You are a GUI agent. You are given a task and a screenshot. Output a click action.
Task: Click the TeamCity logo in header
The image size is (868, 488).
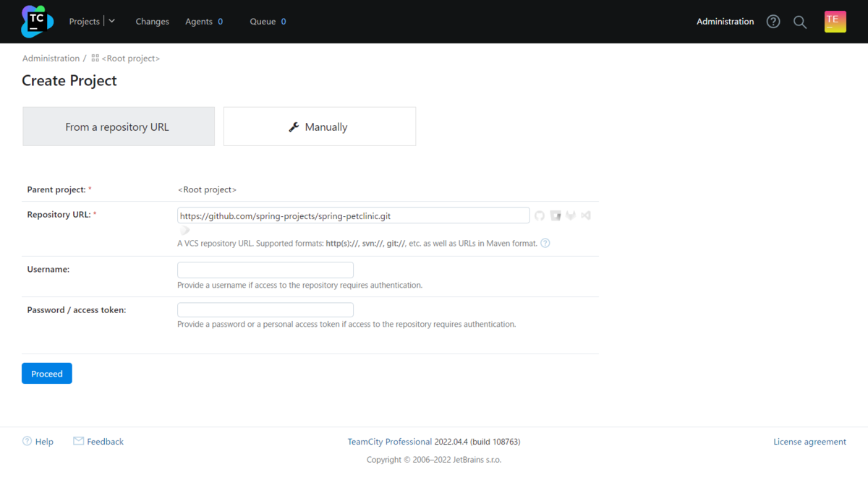tap(37, 22)
